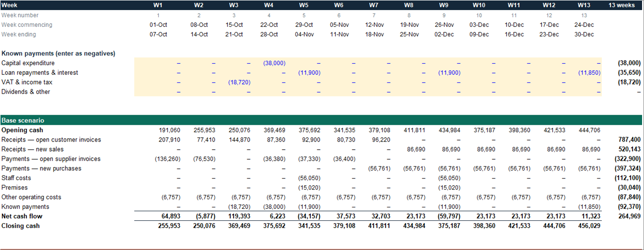This screenshot has height=250, width=644.
Task: Click Closing cash value 255,953 in W1
Action: 169,226
